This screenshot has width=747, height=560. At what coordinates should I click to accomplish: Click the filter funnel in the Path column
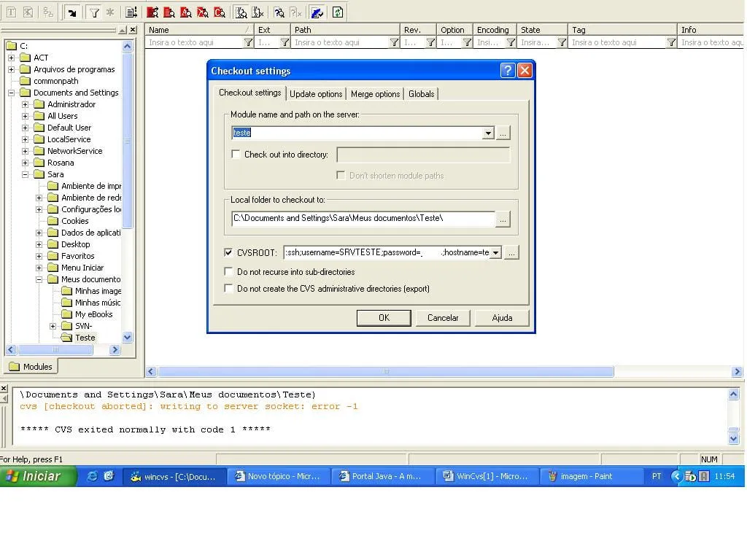(394, 42)
